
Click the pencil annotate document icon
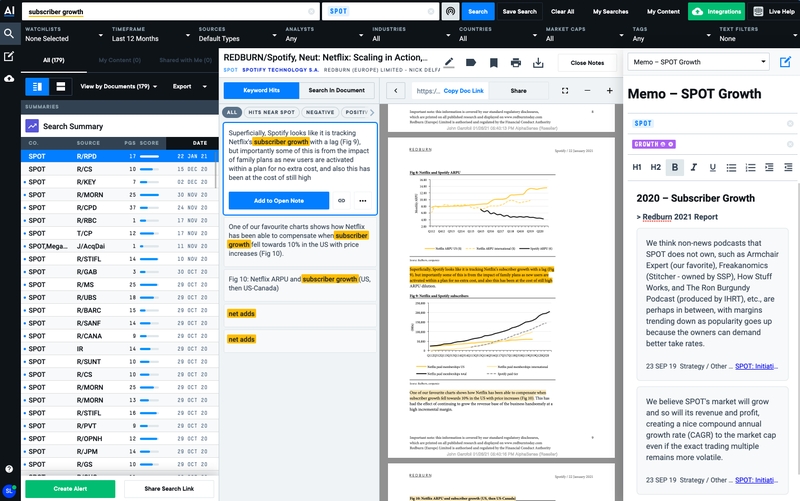(x=449, y=63)
